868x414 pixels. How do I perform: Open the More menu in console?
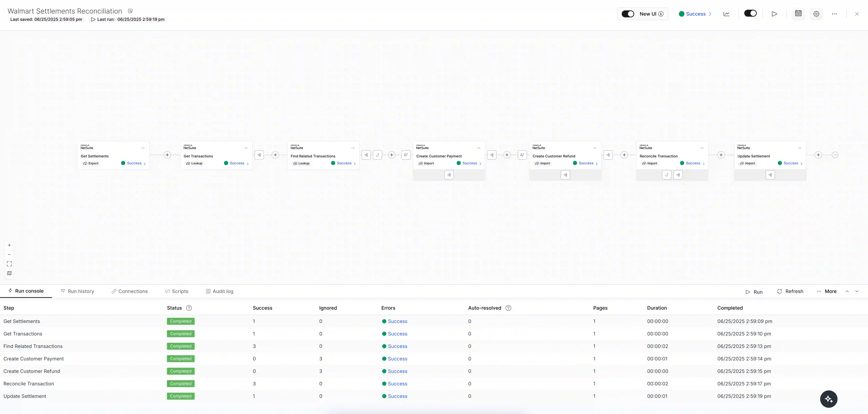(827, 291)
